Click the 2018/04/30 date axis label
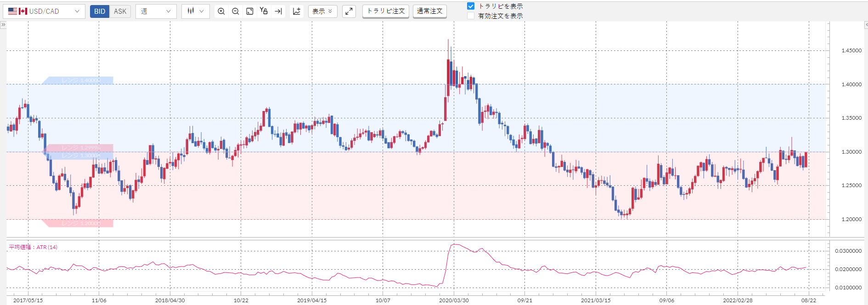This screenshot has height=305, width=868. pyautogui.click(x=170, y=301)
